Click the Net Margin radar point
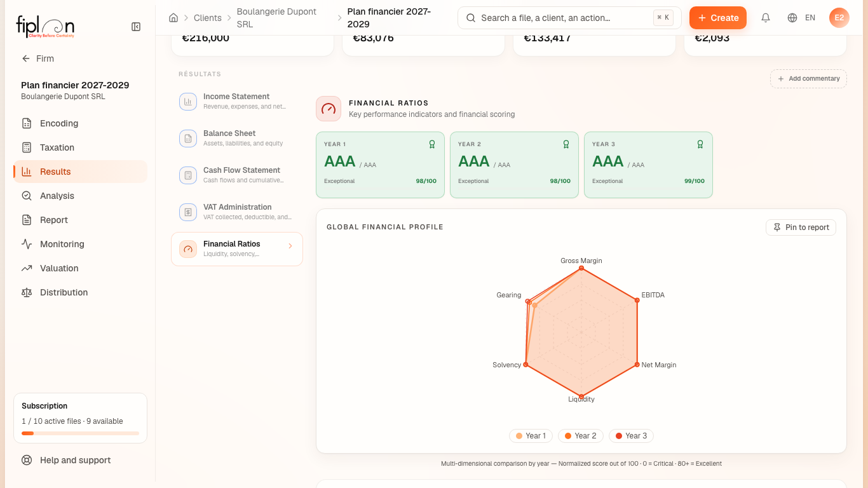The image size is (868, 488). [637, 365]
